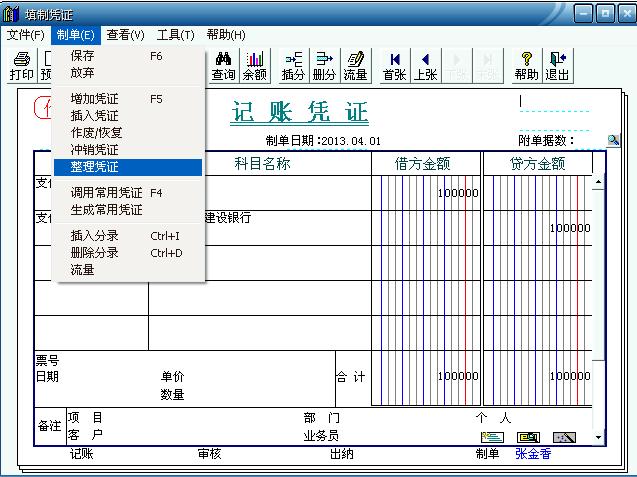Choose 保存 from the menu
The width and height of the screenshot is (637, 477).
(128, 56)
